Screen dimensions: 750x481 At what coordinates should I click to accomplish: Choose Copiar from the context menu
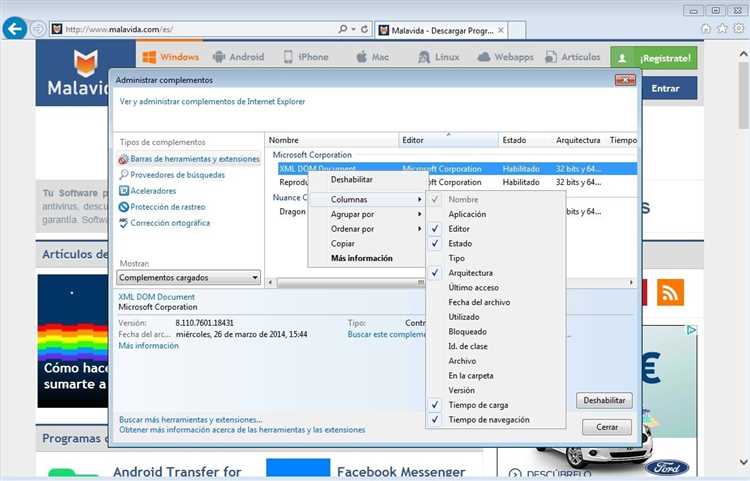tap(343, 244)
